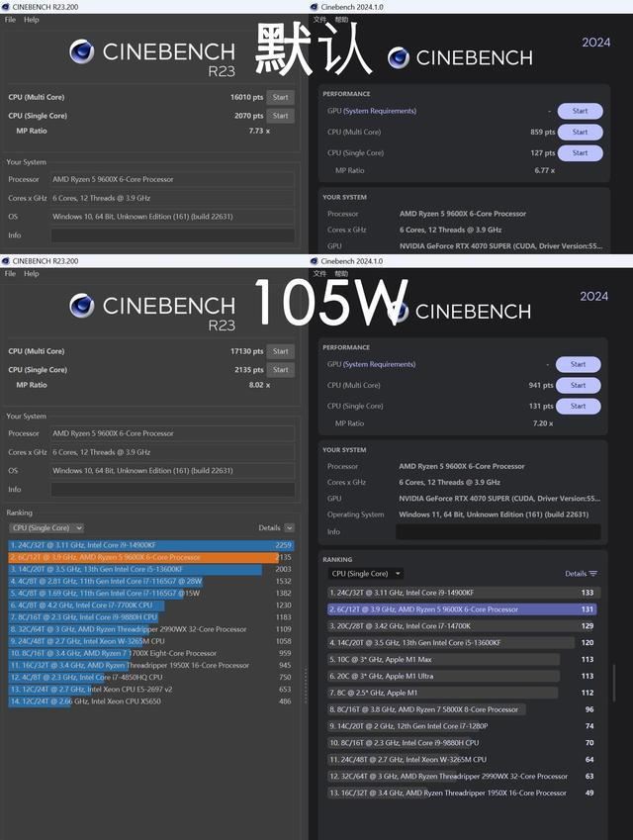The image size is (633, 840).
Task: Select R23 ranking row 'Intel Core i7-7700K CPU'
Action: point(151,605)
